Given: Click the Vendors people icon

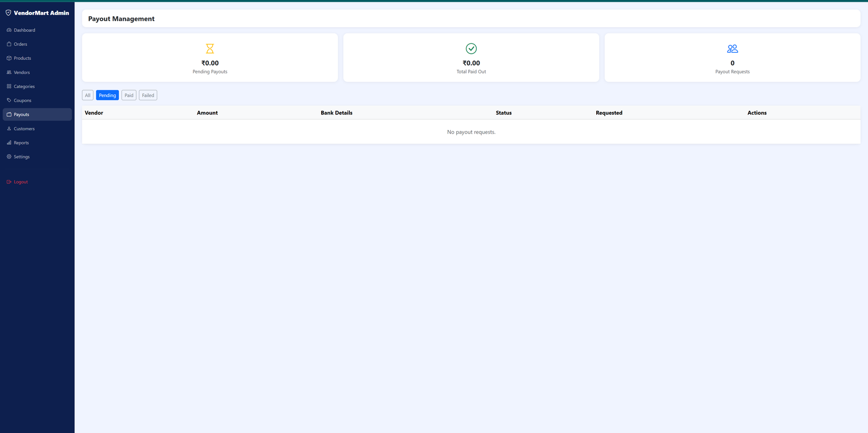Looking at the screenshot, I should point(9,72).
